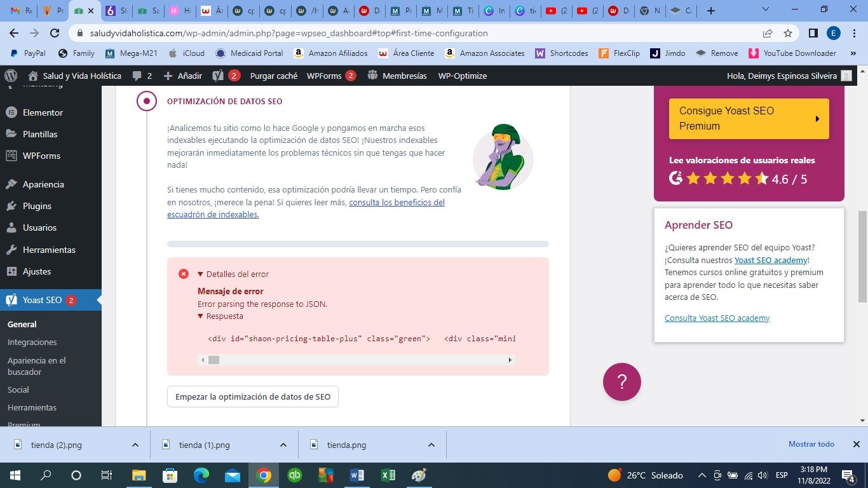
Task: Reload the page with the refresh icon
Action: (55, 33)
